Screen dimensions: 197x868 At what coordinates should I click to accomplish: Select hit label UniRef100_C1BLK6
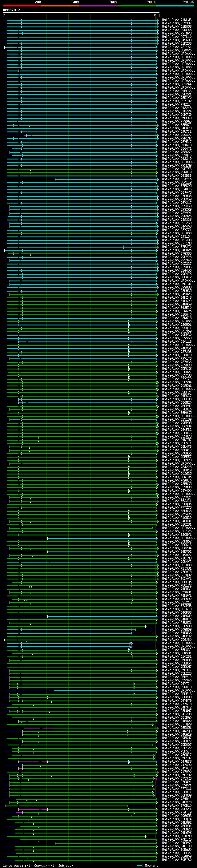click(x=177, y=91)
